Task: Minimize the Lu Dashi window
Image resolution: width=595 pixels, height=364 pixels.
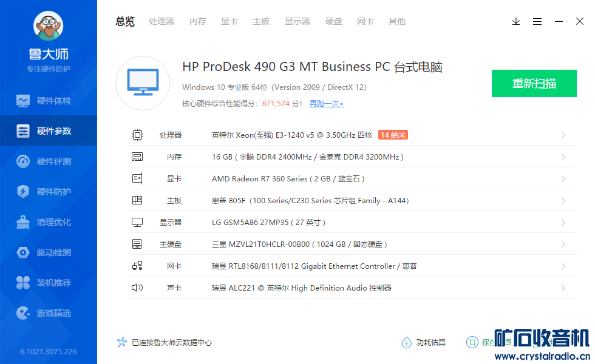Action: pos(559,22)
